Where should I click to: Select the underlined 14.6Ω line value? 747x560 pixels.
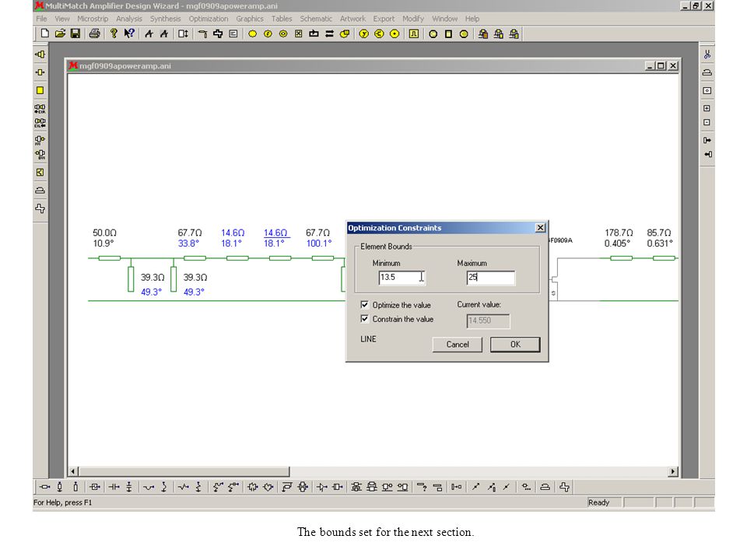click(275, 233)
